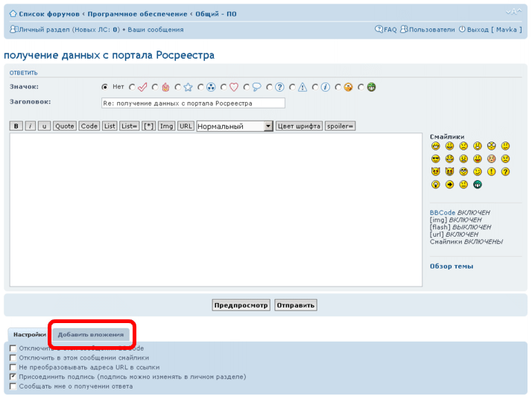Open 'Цвет шрифта' font color picker
Image resolution: width=532 pixels, height=399 pixels.
click(x=299, y=126)
